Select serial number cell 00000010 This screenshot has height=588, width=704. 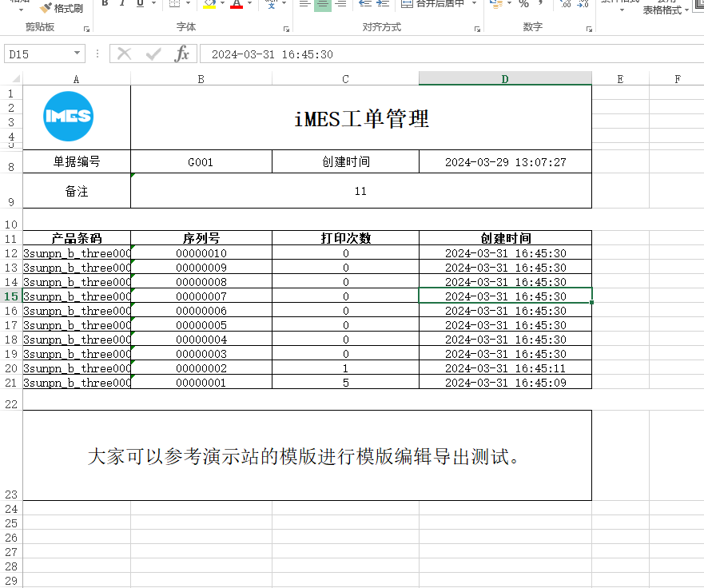[201, 253]
